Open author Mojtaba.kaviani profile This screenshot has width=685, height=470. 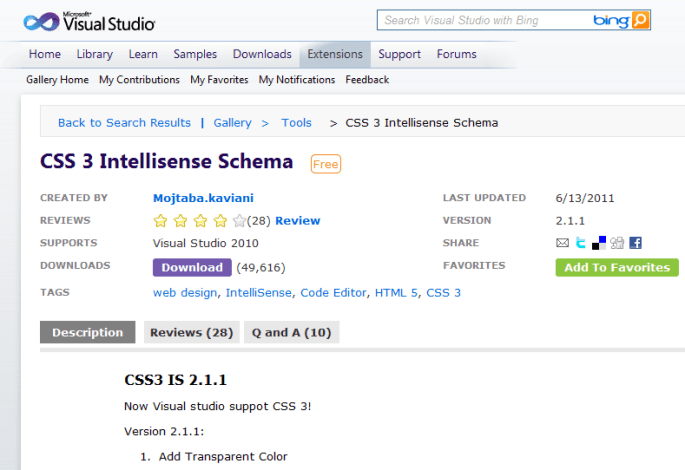203,198
